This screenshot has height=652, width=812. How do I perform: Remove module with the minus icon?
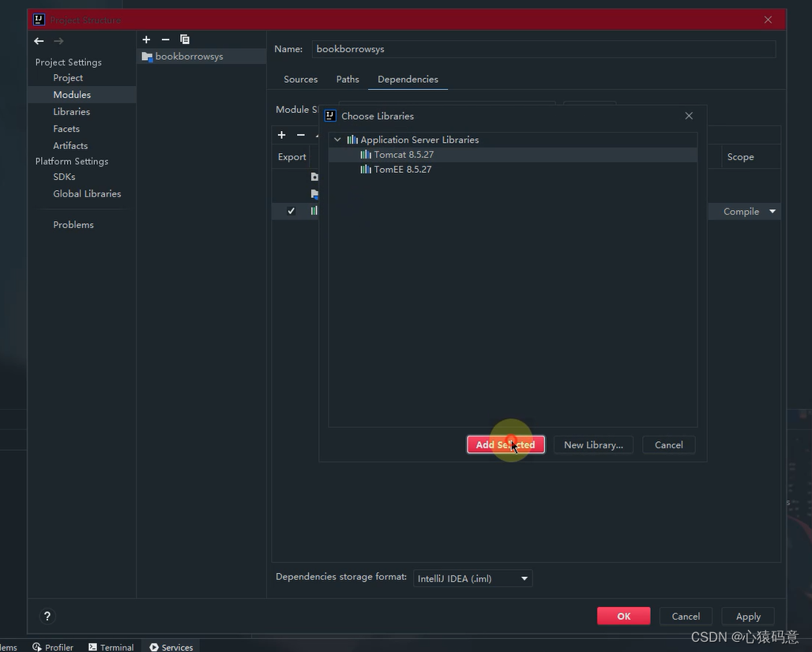click(x=166, y=39)
